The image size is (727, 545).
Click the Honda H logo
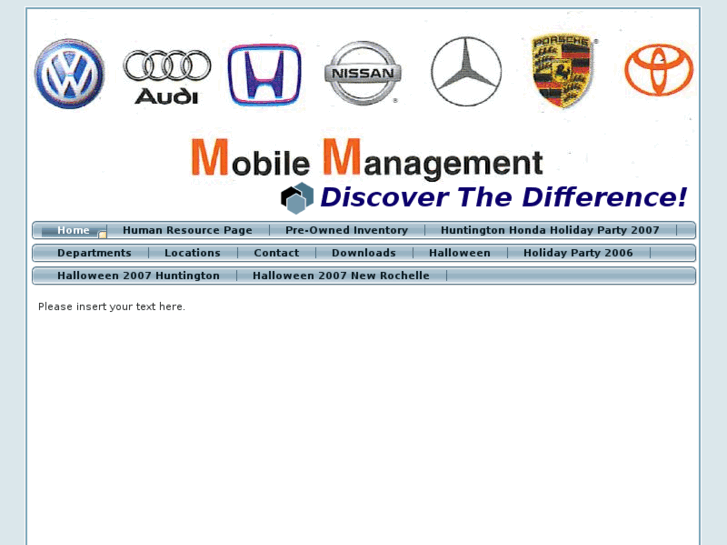pyautogui.click(x=264, y=75)
